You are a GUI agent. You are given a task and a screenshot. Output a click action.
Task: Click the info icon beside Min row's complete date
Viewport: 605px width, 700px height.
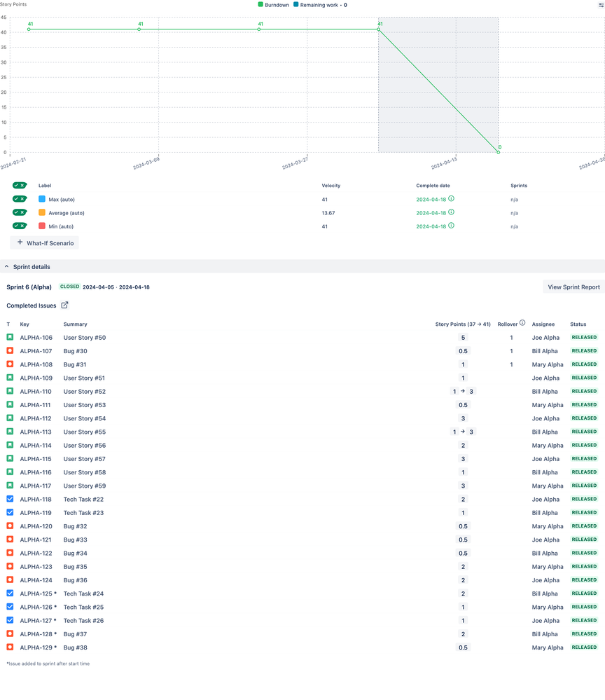[451, 226]
